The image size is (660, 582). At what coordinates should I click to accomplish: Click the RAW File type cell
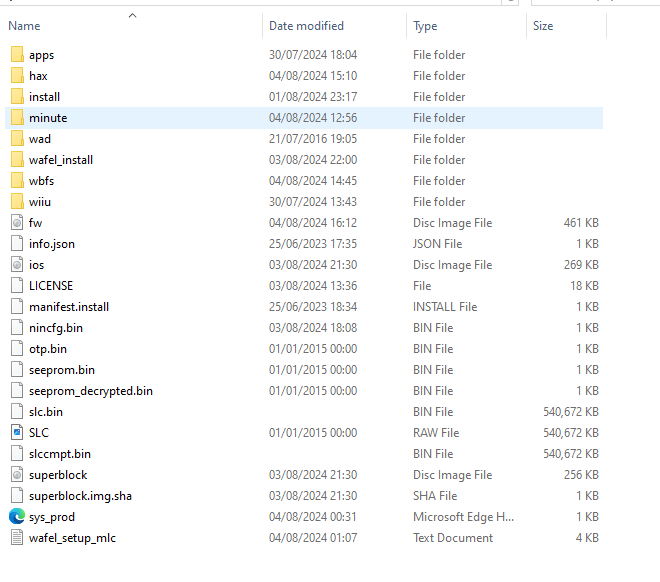tap(436, 433)
